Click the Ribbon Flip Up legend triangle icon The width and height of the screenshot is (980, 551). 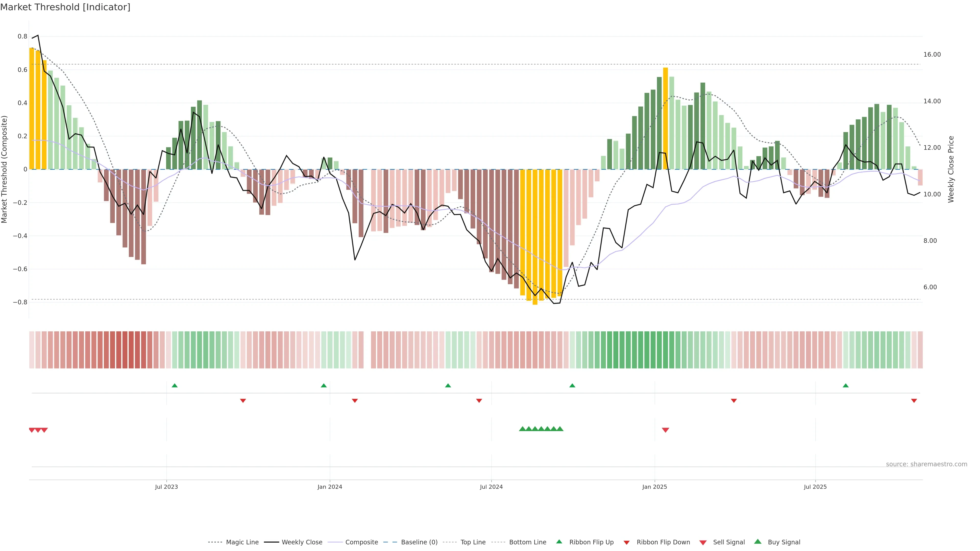pos(559,542)
